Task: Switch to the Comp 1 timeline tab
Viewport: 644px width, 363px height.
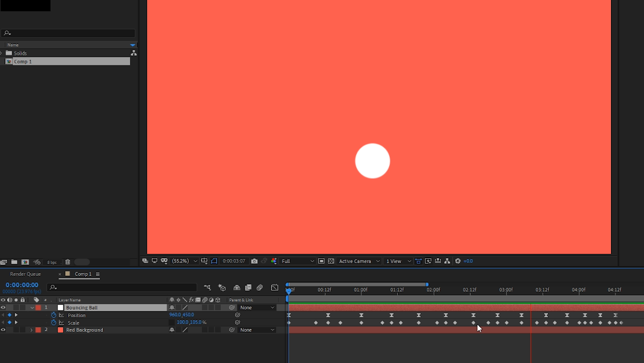Action: click(x=83, y=274)
